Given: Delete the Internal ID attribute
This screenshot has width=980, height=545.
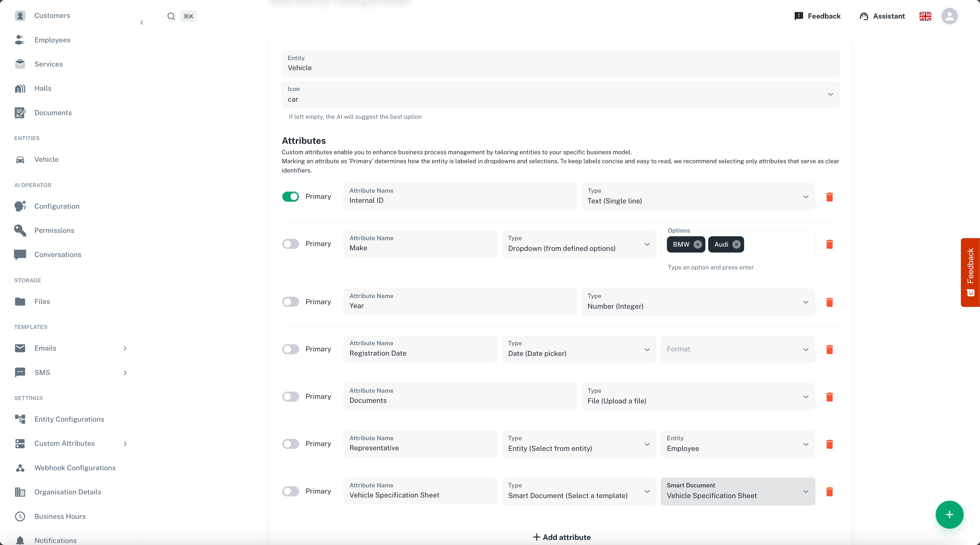Looking at the screenshot, I should [829, 197].
